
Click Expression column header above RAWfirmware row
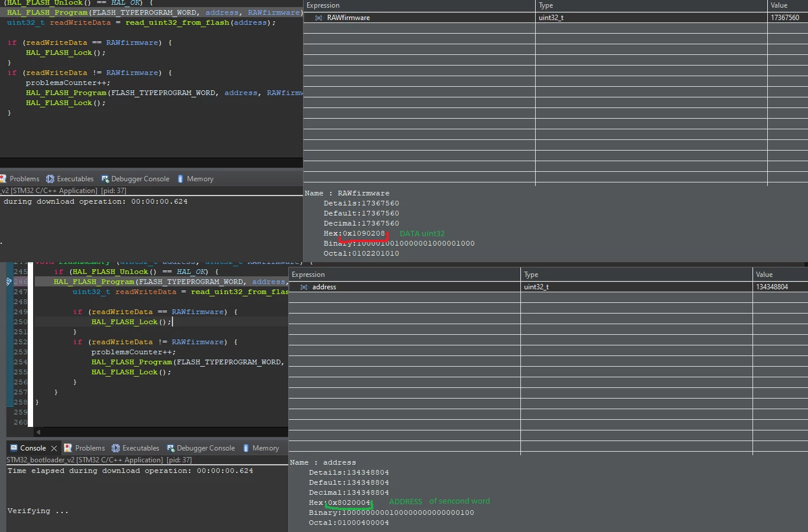tap(419, 5)
